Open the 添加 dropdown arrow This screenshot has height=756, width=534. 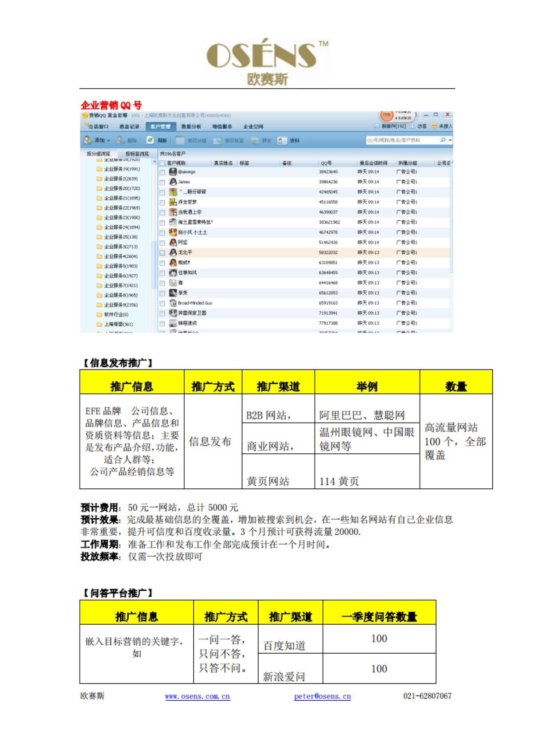[x=108, y=141]
